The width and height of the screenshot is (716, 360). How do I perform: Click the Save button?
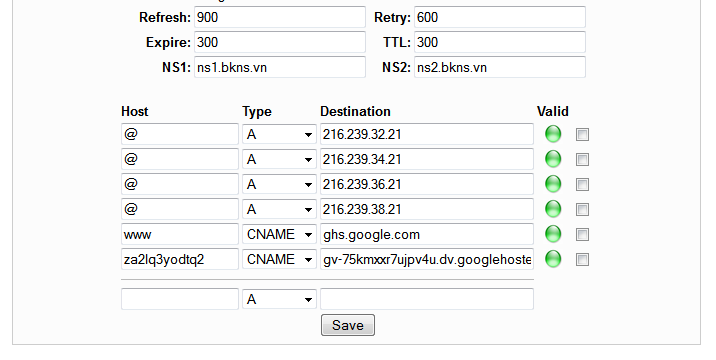click(348, 325)
